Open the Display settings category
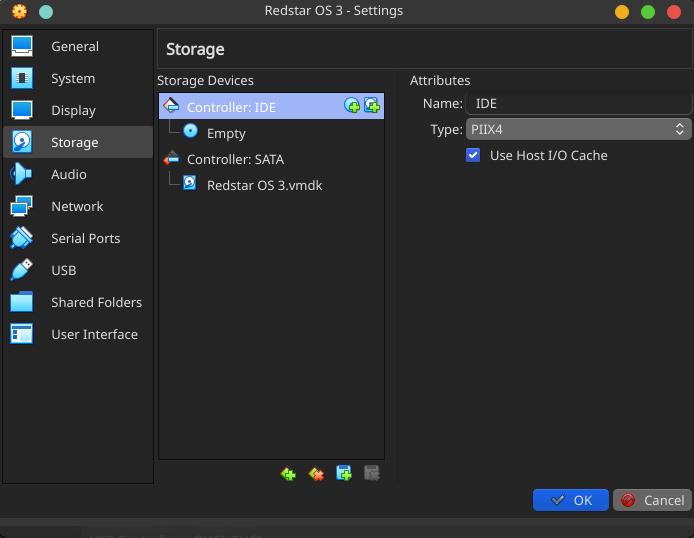694x538 pixels. [x=78, y=110]
